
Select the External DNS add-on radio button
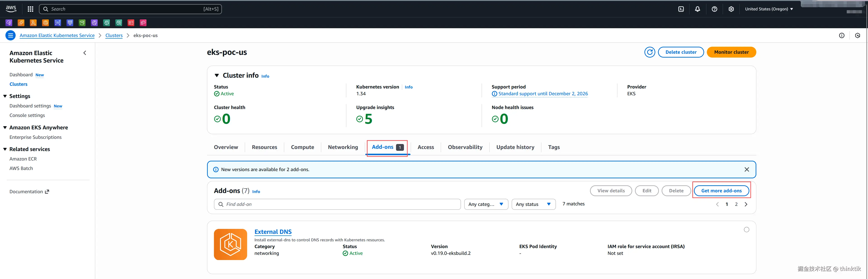pos(747,230)
